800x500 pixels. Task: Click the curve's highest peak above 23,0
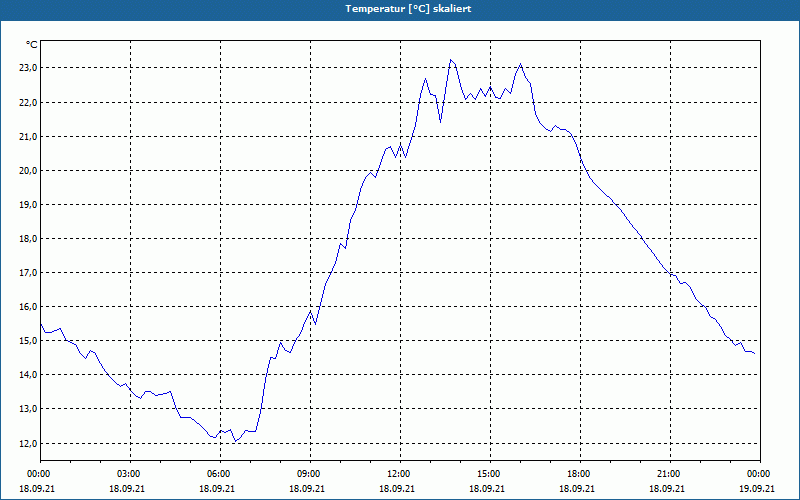450,60
